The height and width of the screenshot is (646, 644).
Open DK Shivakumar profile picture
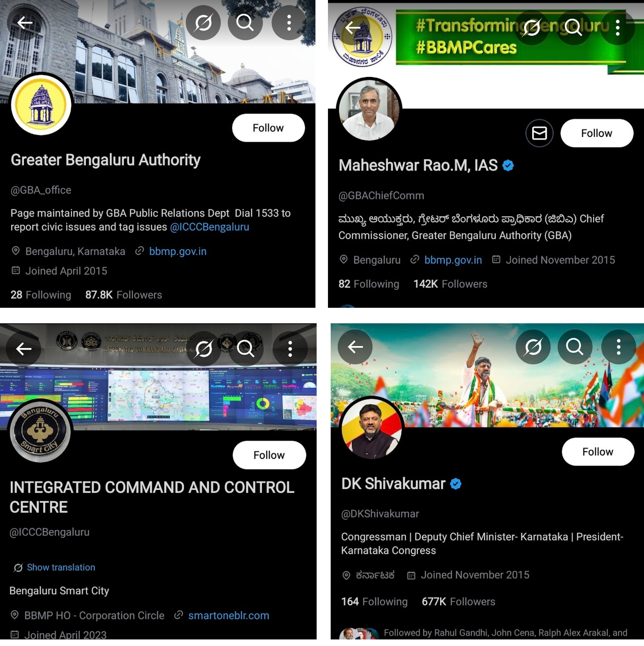(371, 429)
